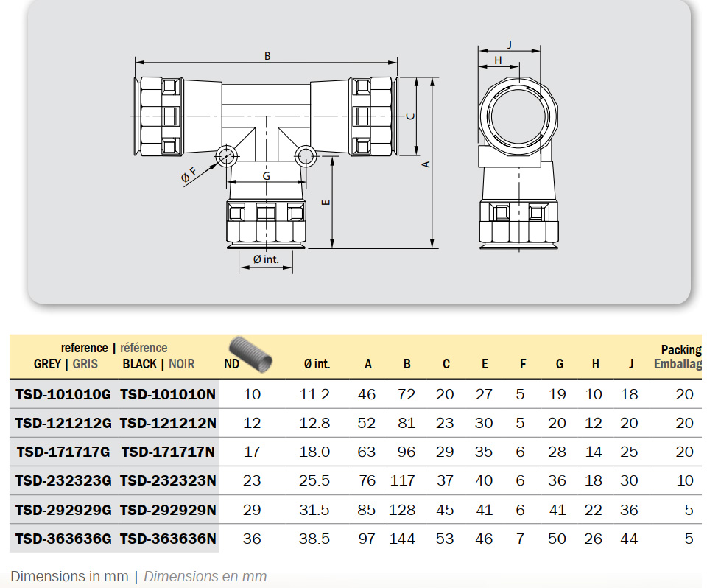707x588 pixels.
Task: Select the TSD-292929G reference
Action: [x=63, y=510]
